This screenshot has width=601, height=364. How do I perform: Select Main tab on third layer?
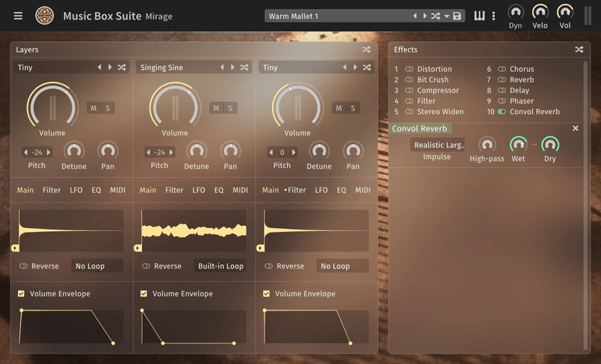270,190
